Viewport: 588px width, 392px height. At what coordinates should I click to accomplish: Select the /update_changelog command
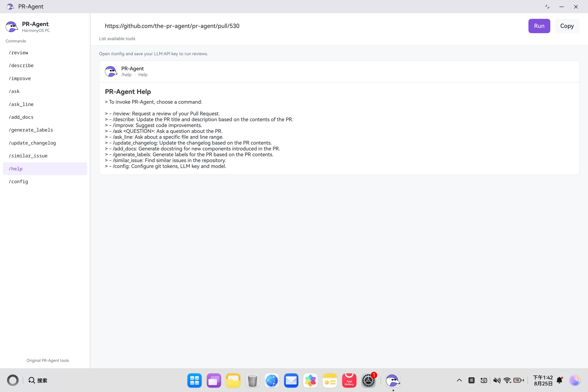(45, 143)
